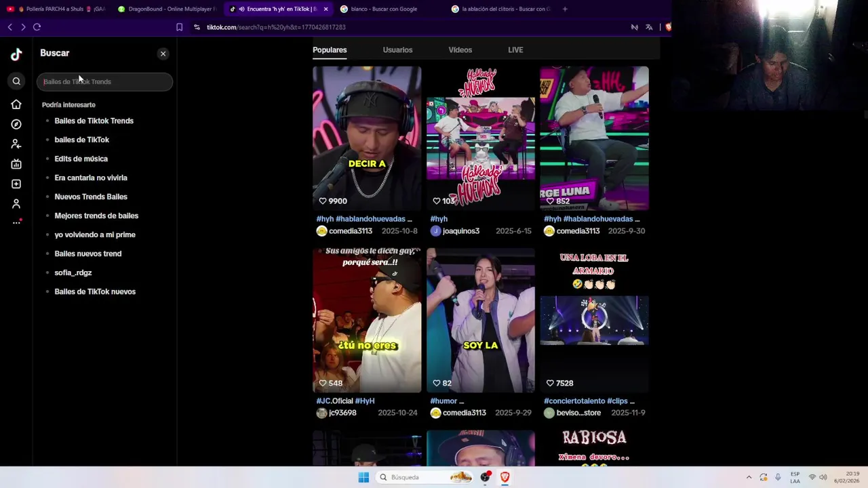Choose suggestion 'sofia_.rdgz'

coord(73,272)
